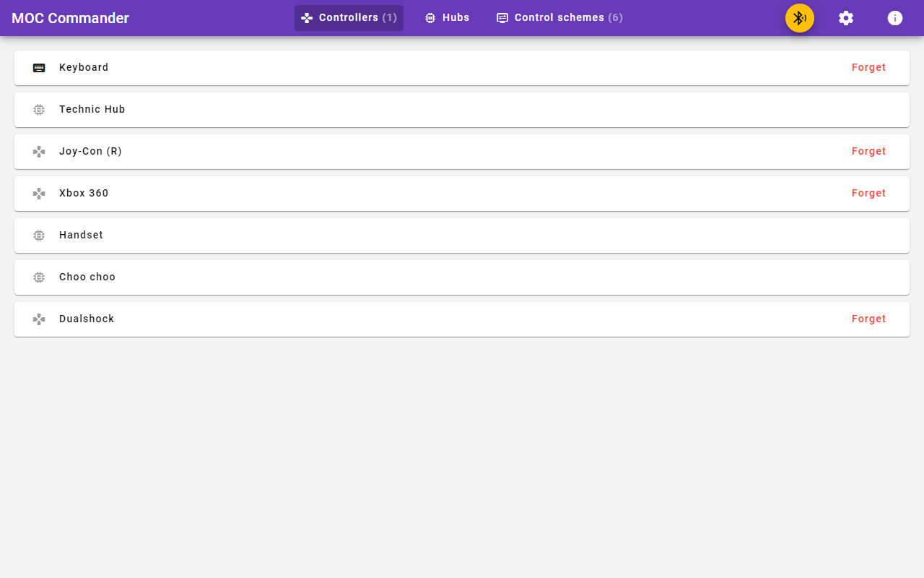The height and width of the screenshot is (578, 924).
Task: Forget the Xbox 360 controller
Action: pos(868,193)
